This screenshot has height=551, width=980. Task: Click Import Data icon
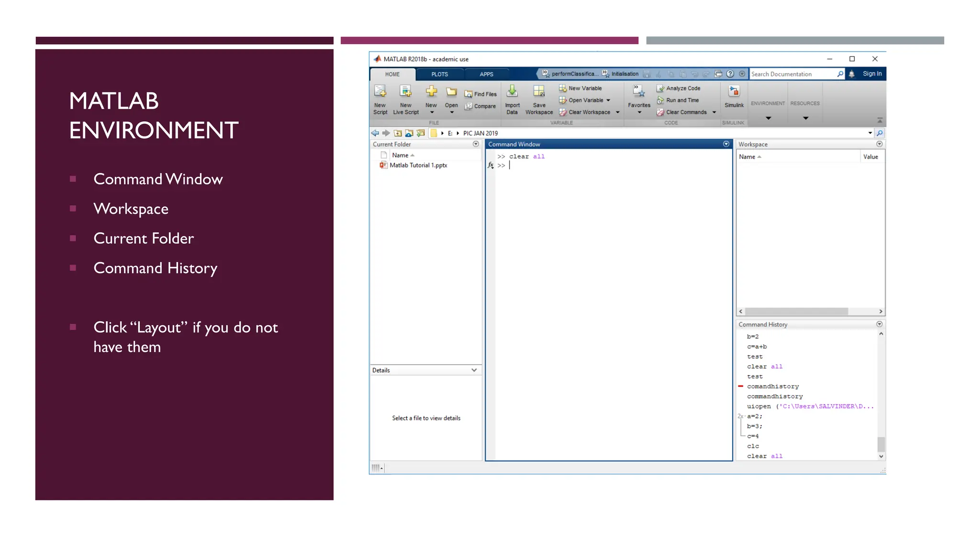[512, 91]
